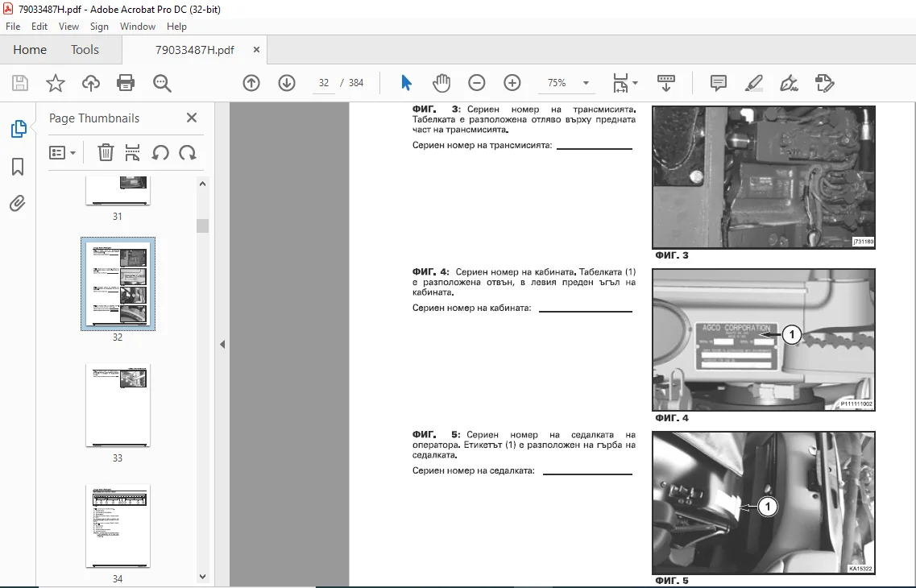Click the total page count 384 text
This screenshot has width=916, height=588.
click(x=356, y=83)
